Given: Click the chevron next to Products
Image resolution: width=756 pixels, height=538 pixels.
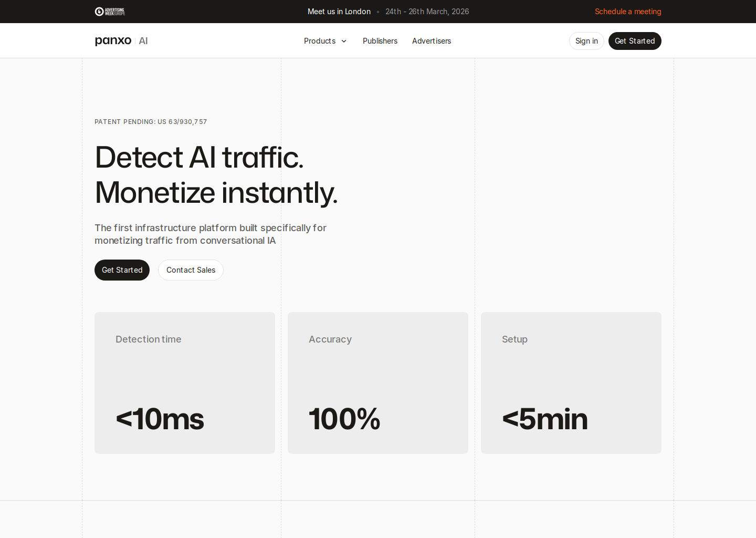Looking at the screenshot, I should click(x=344, y=41).
